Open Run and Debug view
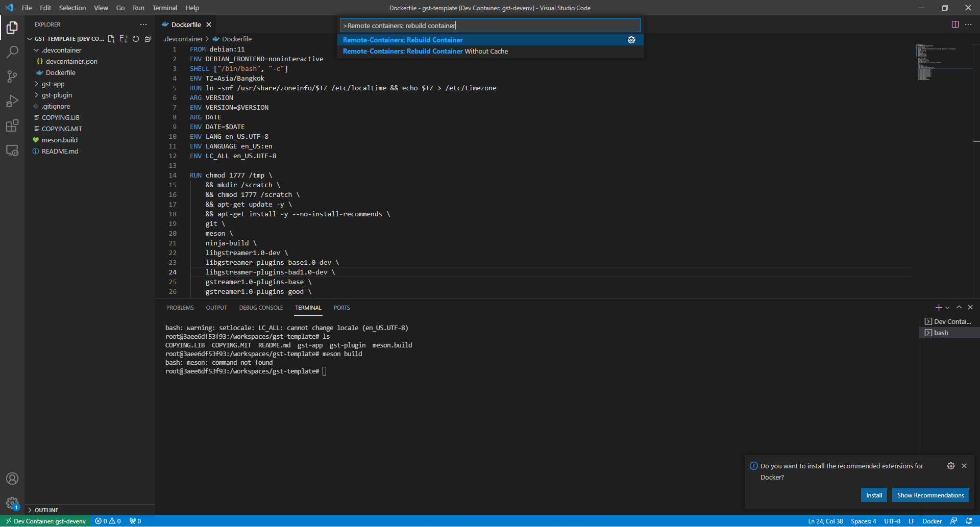The height and width of the screenshot is (527, 980). pyautogui.click(x=12, y=101)
